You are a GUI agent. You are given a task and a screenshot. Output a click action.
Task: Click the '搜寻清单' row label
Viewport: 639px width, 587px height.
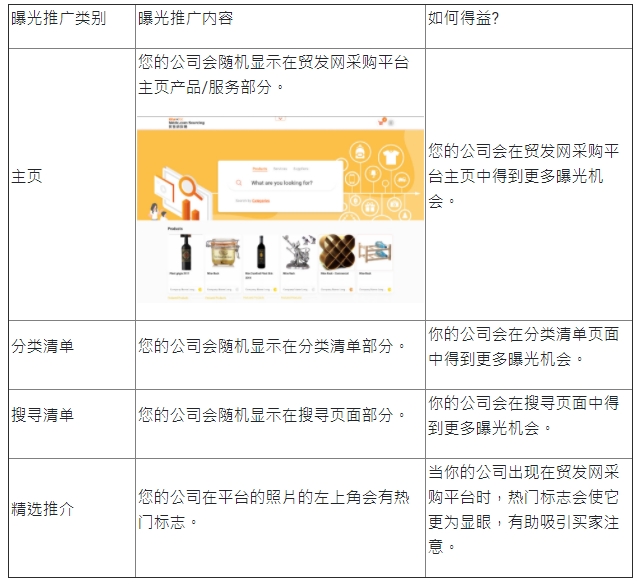pos(42,415)
